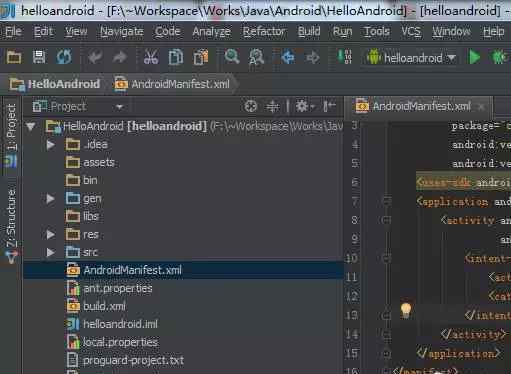This screenshot has width=511, height=374.
Task: Open the Project panel gear settings
Action: pos(304,107)
